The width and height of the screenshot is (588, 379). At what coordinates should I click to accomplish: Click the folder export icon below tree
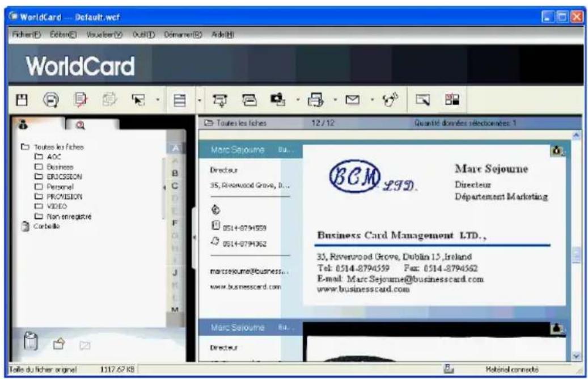coord(59,343)
